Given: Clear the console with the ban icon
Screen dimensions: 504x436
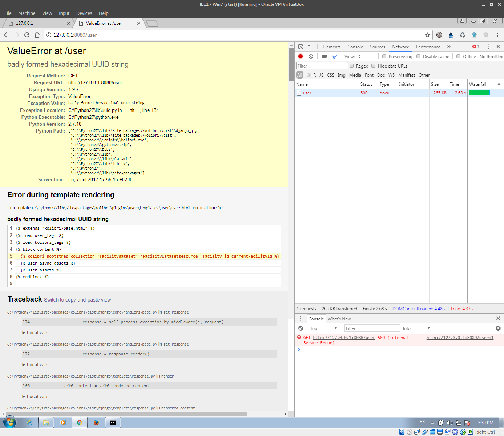Looking at the screenshot, I should tap(301, 328).
